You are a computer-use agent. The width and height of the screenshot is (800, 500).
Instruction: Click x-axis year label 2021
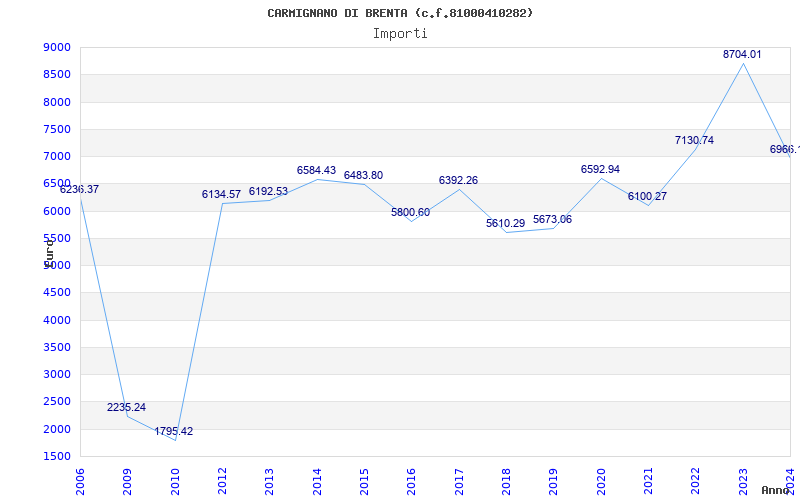(648, 482)
